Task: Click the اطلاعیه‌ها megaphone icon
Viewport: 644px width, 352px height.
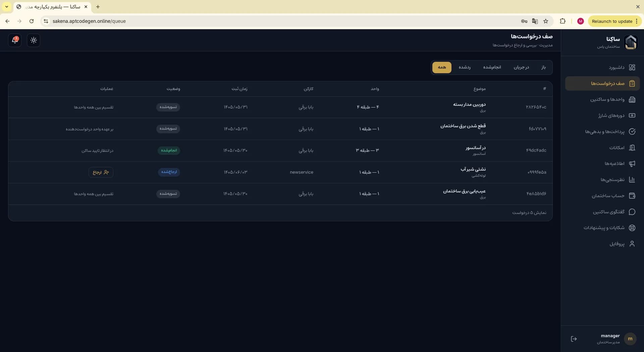Action: click(x=632, y=164)
